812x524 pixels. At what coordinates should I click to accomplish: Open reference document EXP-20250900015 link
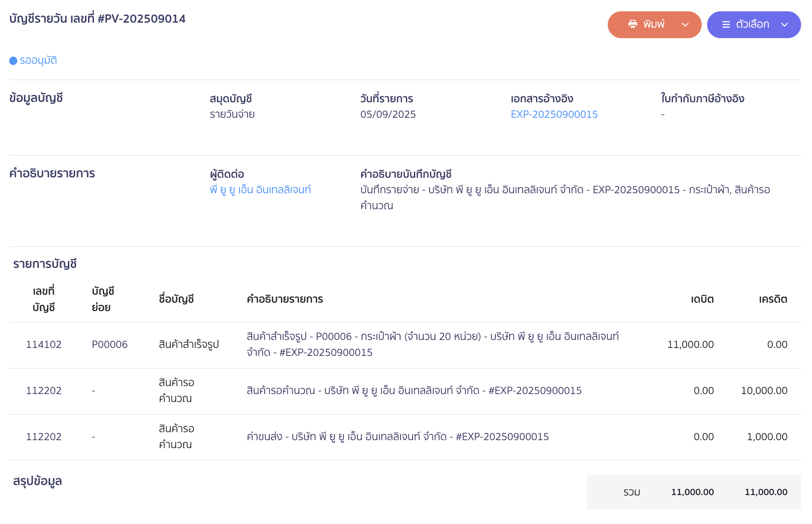554,114
